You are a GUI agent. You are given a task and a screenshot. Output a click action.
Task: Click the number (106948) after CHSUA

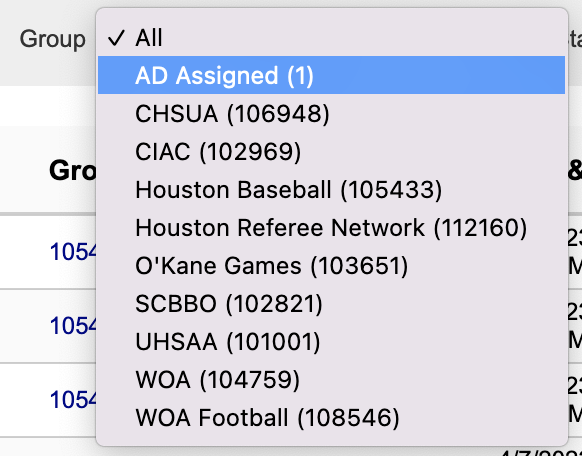pyautogui.click(x=278, y=114)
